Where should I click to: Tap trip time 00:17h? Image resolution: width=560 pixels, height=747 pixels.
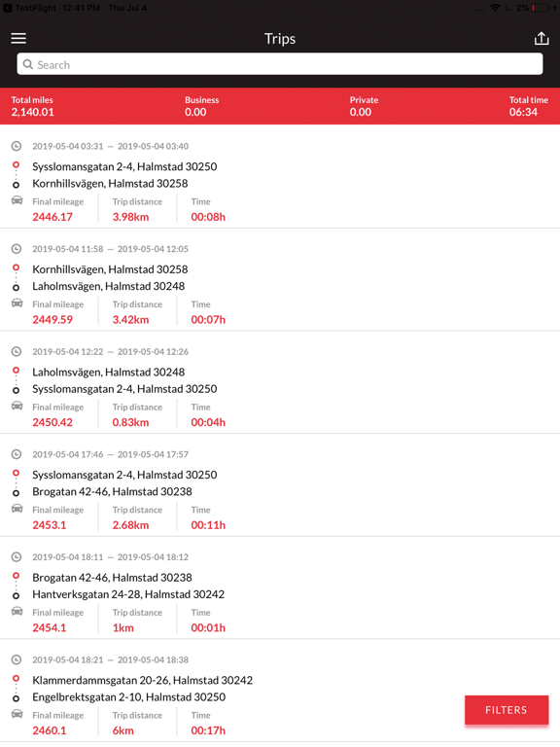[x=208, y=730]
